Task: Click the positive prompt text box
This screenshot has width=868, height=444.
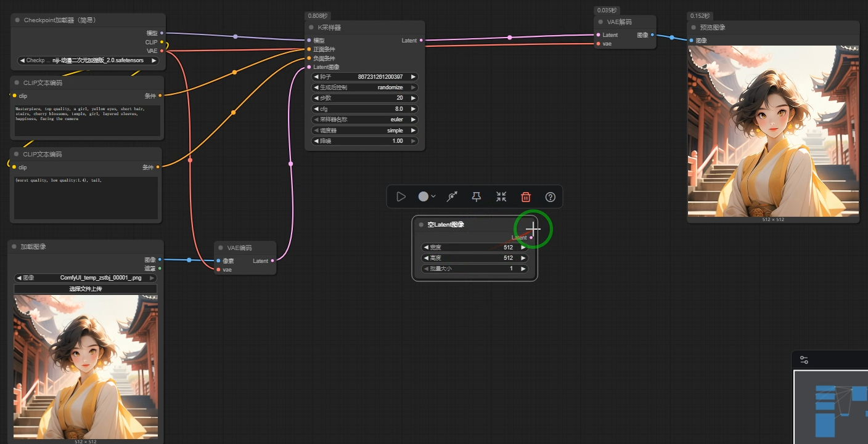Action: click(x=86, y=121)
